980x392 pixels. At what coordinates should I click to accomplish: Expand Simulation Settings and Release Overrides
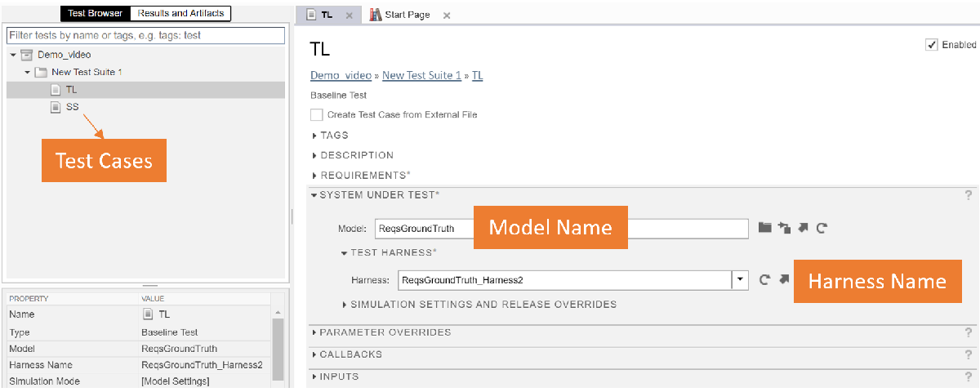[345, 305]
